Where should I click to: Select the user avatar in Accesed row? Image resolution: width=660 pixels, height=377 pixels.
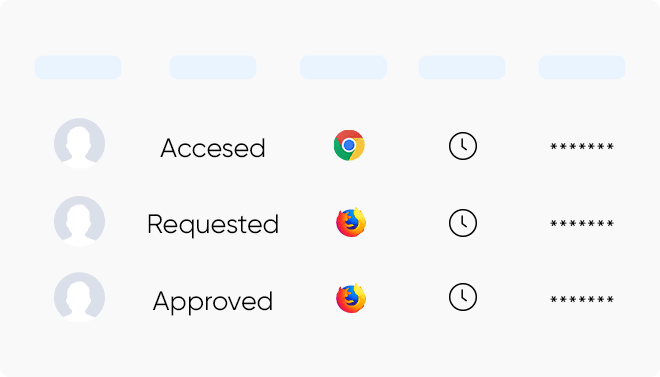point(79,143)
